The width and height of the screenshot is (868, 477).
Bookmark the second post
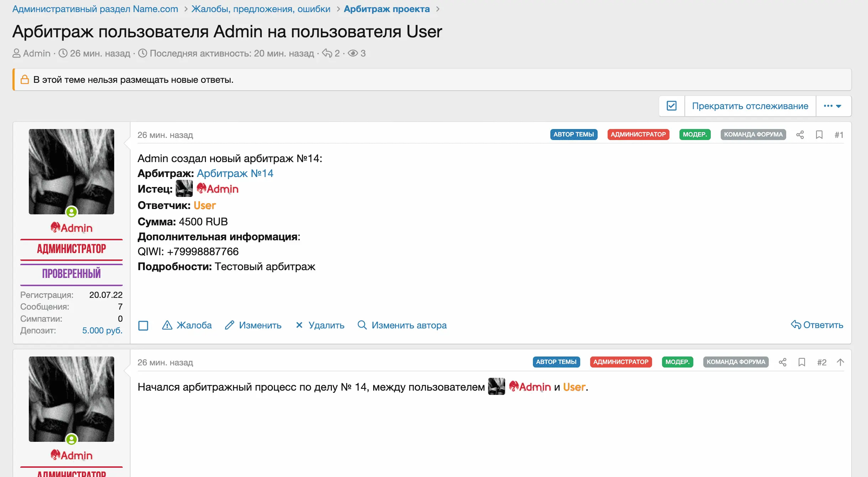801,362
